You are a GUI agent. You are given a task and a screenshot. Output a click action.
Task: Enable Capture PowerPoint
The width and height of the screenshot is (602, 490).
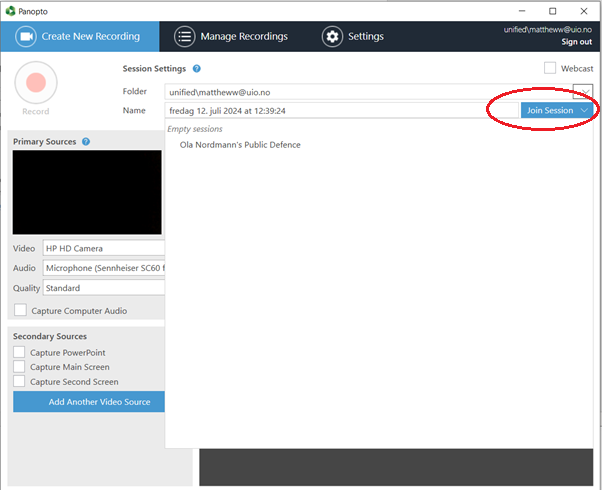click(19, 352)
